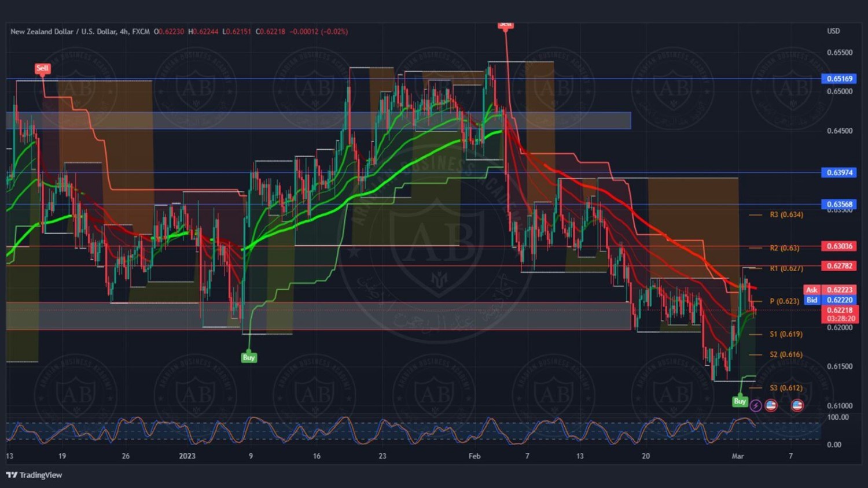Click the 0.65000 price axis tick

click(840, 91)
